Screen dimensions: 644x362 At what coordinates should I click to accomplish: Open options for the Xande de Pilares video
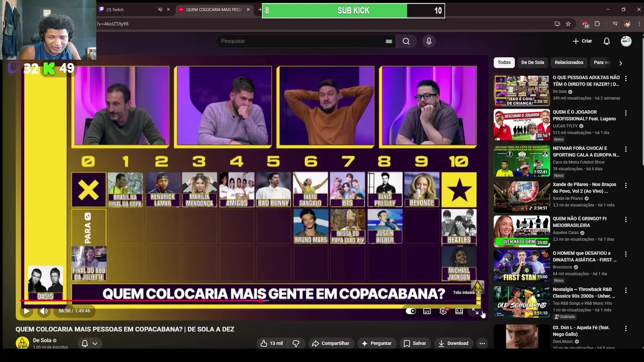[x=626, y=185]
